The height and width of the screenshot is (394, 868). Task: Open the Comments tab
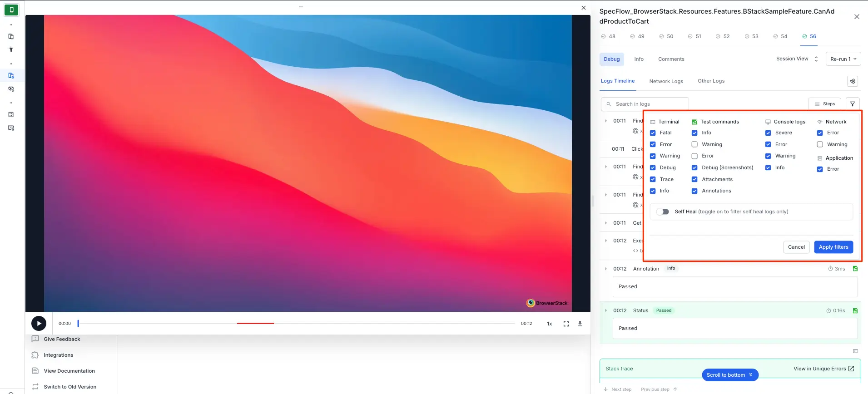point(671,59)
